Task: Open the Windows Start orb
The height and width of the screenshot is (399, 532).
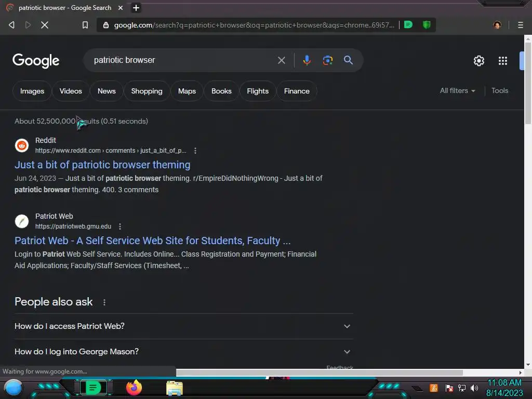Action: (x=14, y=388)
